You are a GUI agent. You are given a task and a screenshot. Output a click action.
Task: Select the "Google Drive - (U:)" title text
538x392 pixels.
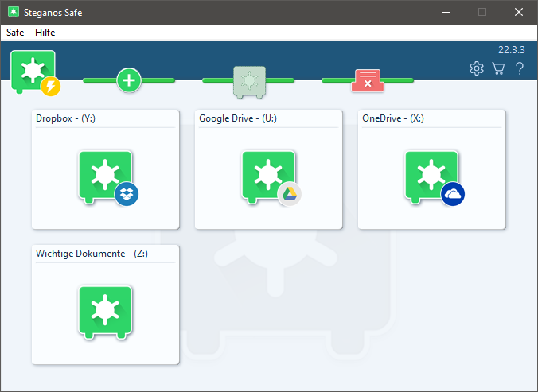pos(238,118)
